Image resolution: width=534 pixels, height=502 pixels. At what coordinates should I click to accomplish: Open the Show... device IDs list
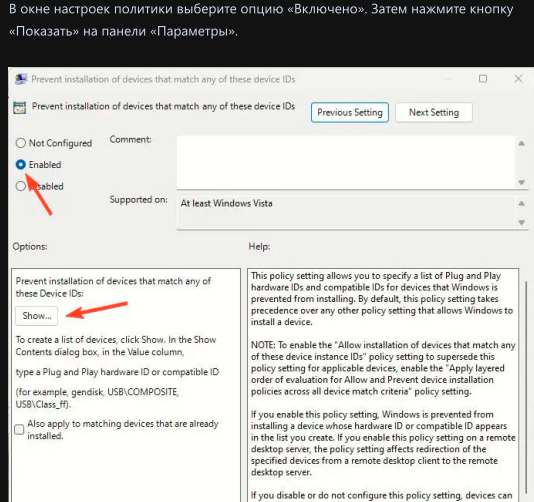click(x=36, y=316)
